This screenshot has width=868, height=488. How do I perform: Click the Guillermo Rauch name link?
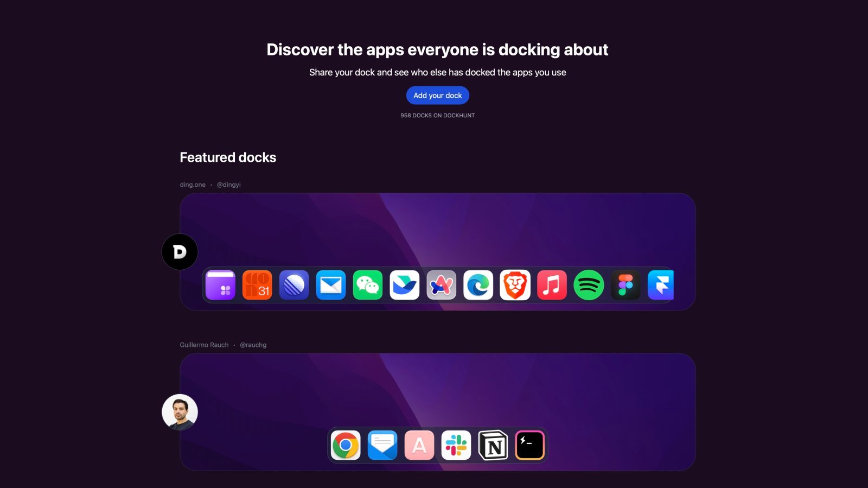tap(204, 345)
